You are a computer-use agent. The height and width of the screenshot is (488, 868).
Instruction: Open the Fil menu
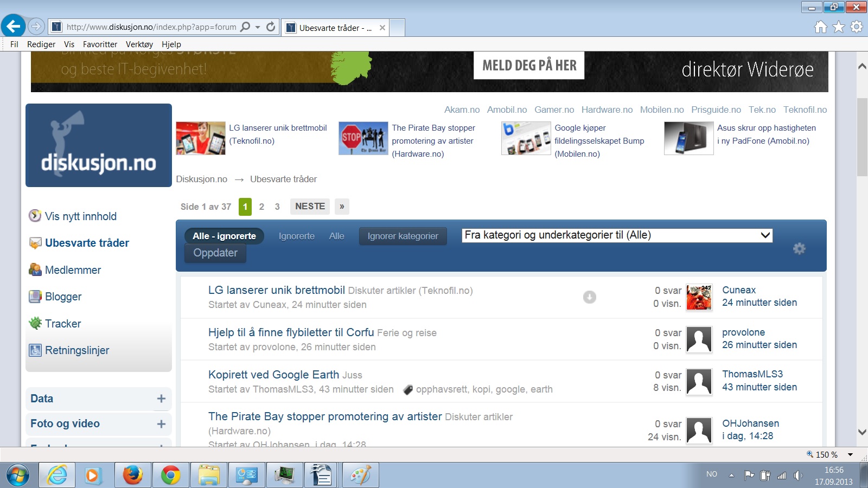point(14,44)
